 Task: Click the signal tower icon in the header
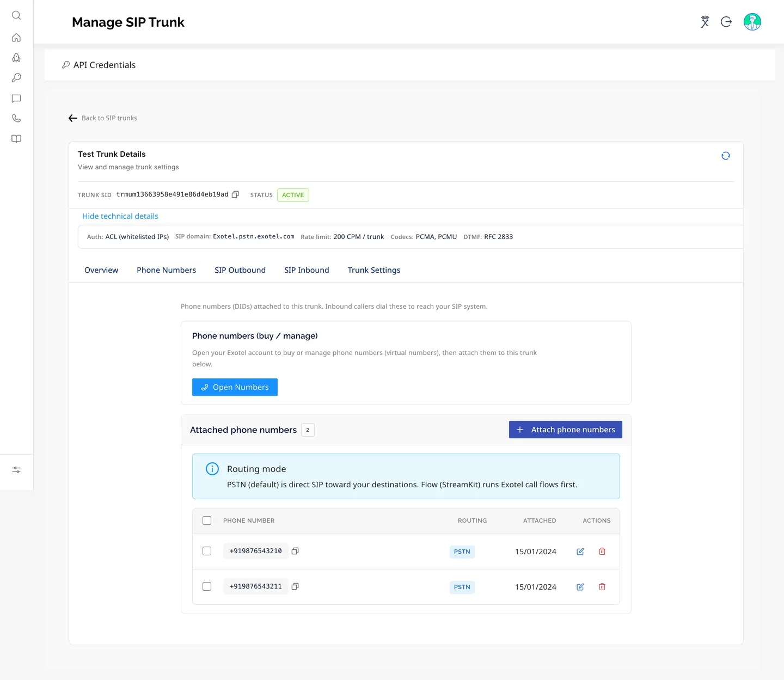(x=705, y=22)
